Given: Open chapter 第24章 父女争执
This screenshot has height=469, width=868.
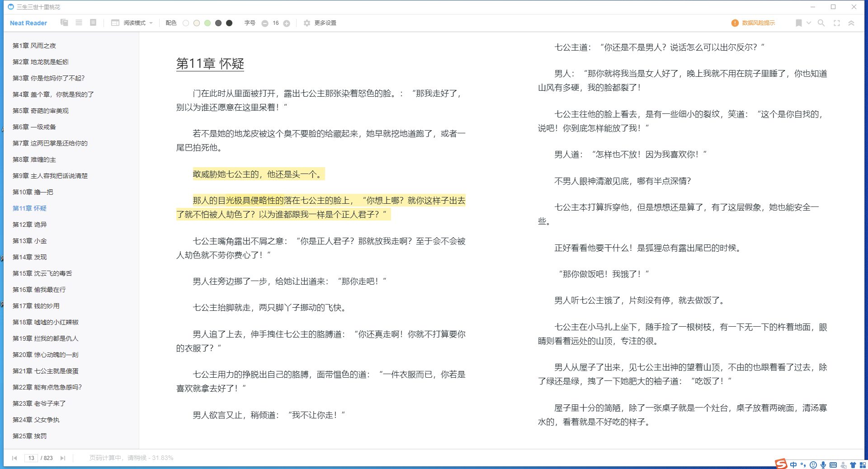Looking at the screenshot, I should tap(36, 420).
